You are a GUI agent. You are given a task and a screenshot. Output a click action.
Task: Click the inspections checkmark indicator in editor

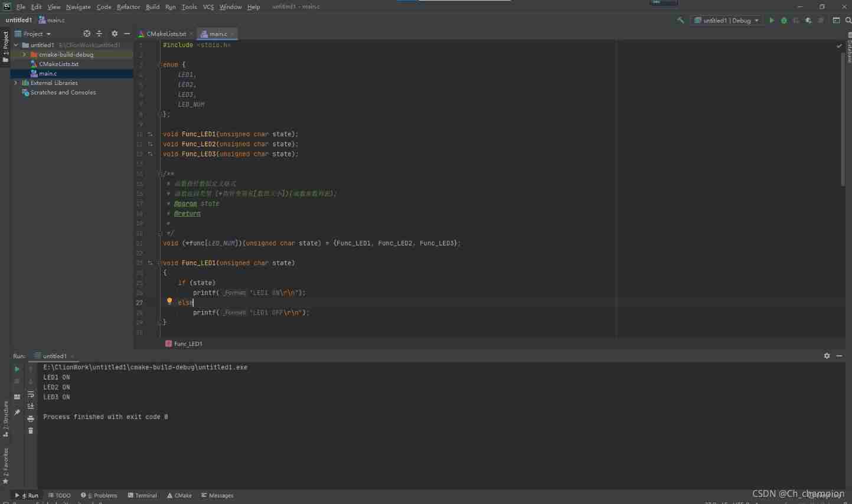(x=839, y=45)
